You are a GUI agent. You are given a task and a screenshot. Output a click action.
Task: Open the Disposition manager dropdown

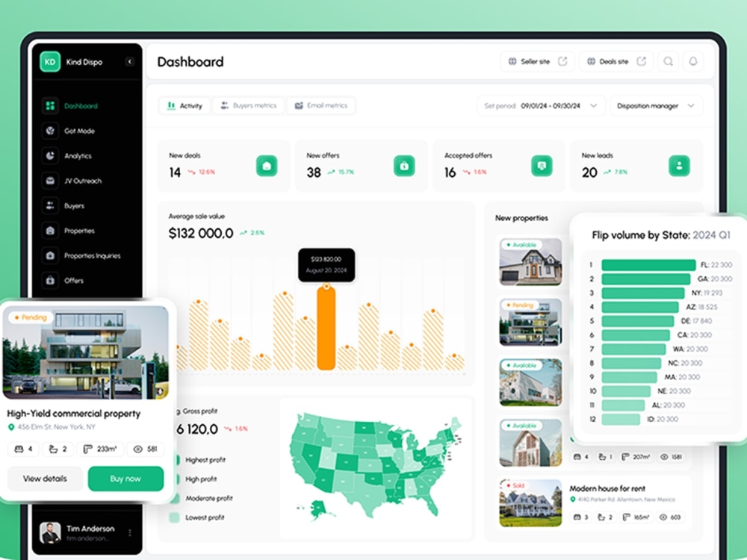(656, 106)
